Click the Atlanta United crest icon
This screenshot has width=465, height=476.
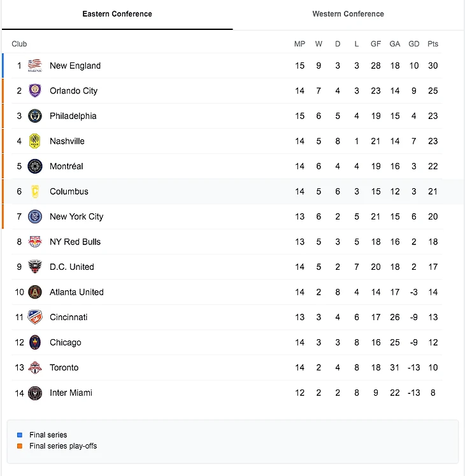pos(35,292)
